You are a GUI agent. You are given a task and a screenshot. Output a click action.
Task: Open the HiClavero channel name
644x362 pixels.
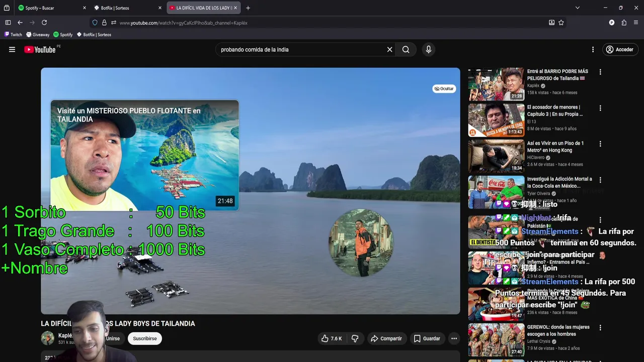pyautogui.click(x=536, y=157)
